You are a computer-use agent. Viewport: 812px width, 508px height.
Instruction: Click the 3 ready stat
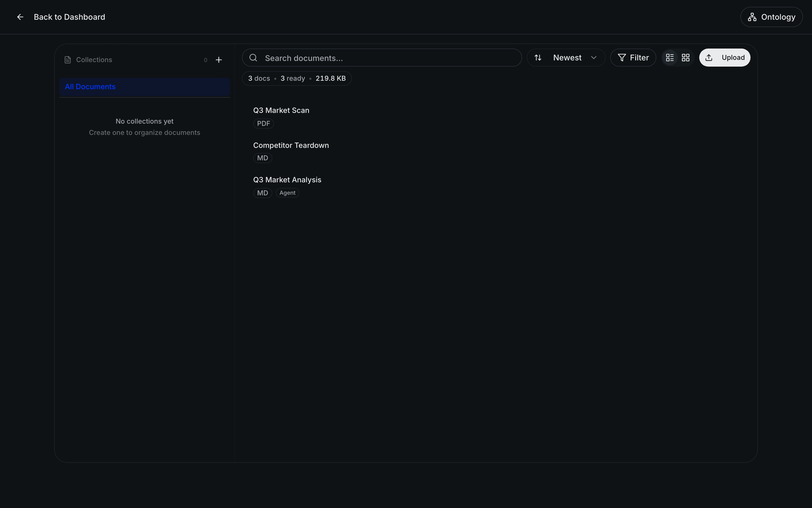click(293, 78)
